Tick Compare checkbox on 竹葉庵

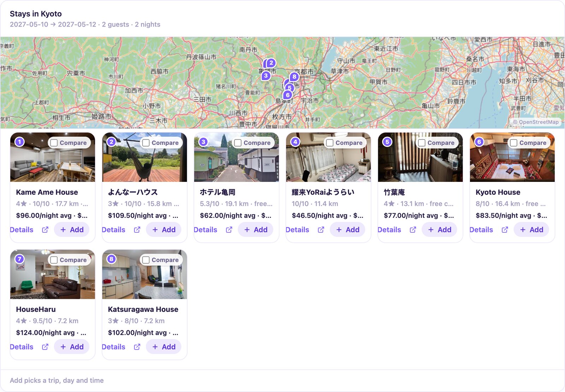coord(422,143)
